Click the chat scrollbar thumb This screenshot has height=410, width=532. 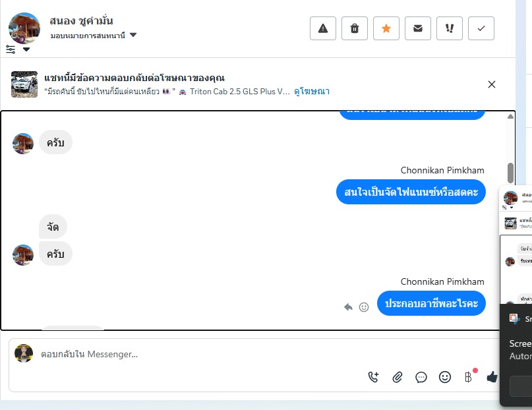pyautogui.click(x=510, y=173)
